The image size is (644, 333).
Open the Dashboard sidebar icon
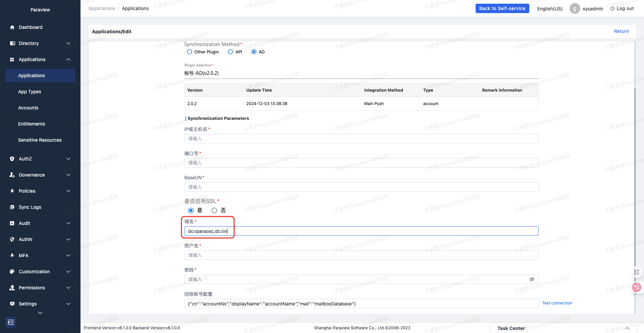point(12,27)
